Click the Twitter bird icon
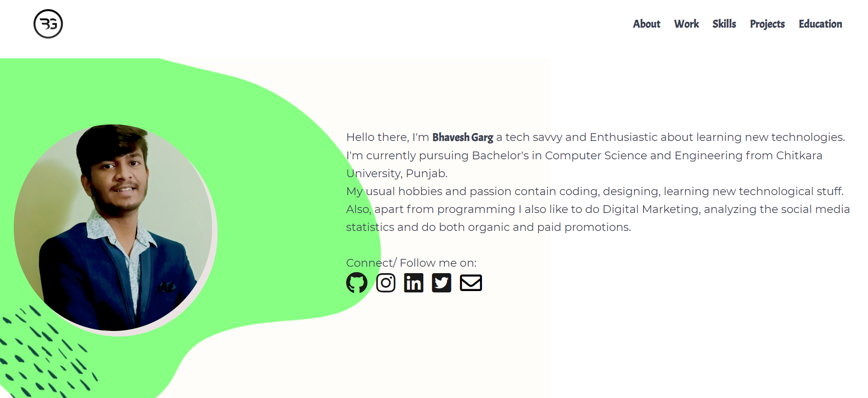868x398 pixels. [x=442, y=283]
